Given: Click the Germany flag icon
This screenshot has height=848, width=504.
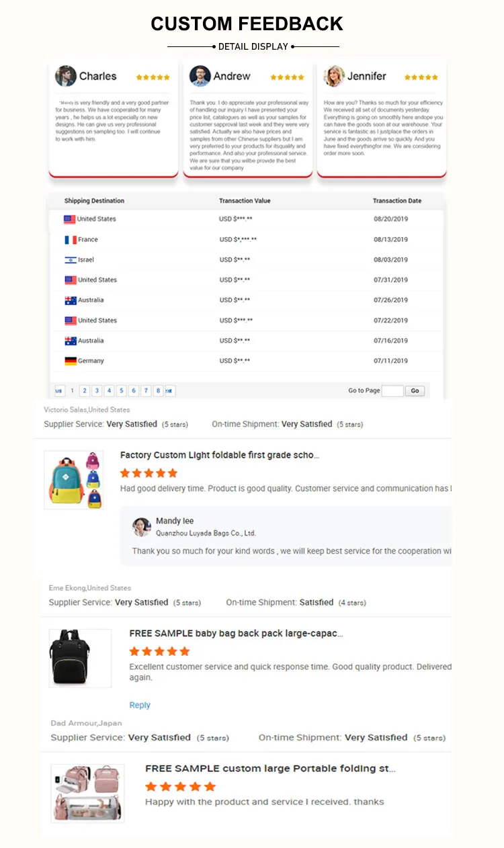Looking at the screenshot, I should [71, 361].
